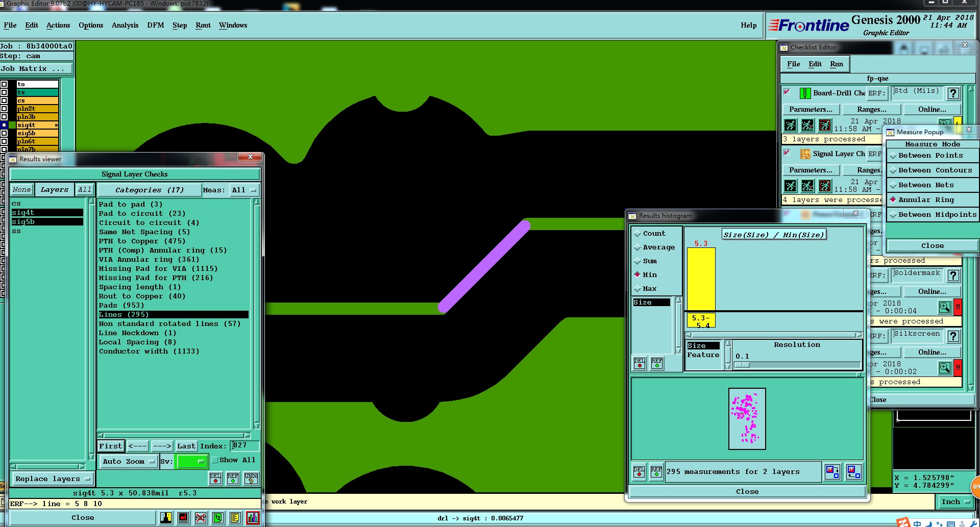The height and width of the screenshot is (527, 980).
Task: Click the second runner icon under Board-Drill check
Action: coord(807,125)
